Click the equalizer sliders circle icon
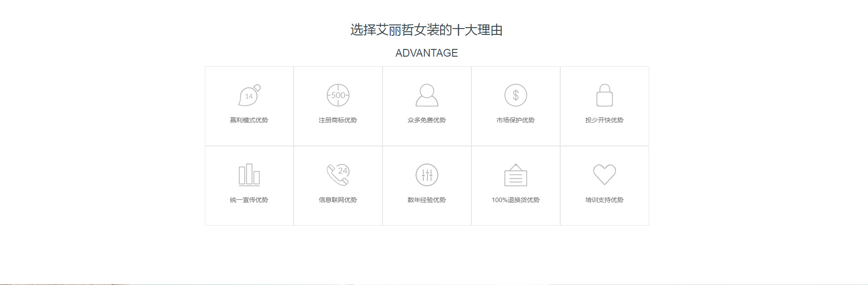Viewport: 868px width, 285px height. pos(427,175)
